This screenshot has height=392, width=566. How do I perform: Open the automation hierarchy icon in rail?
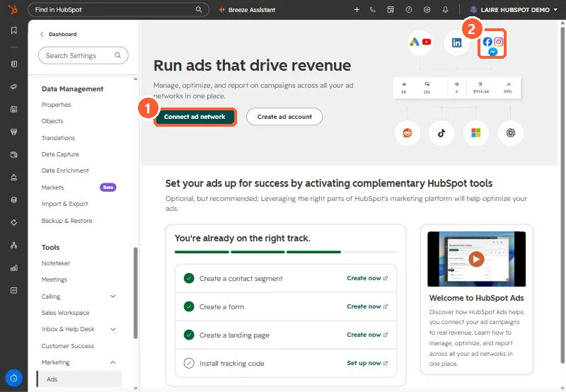coord(13,245)
